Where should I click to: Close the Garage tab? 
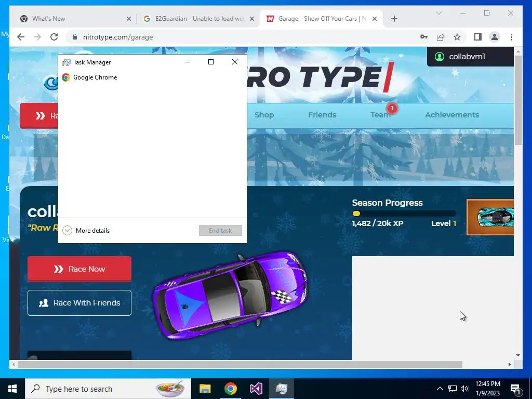(x=375, y=19)
